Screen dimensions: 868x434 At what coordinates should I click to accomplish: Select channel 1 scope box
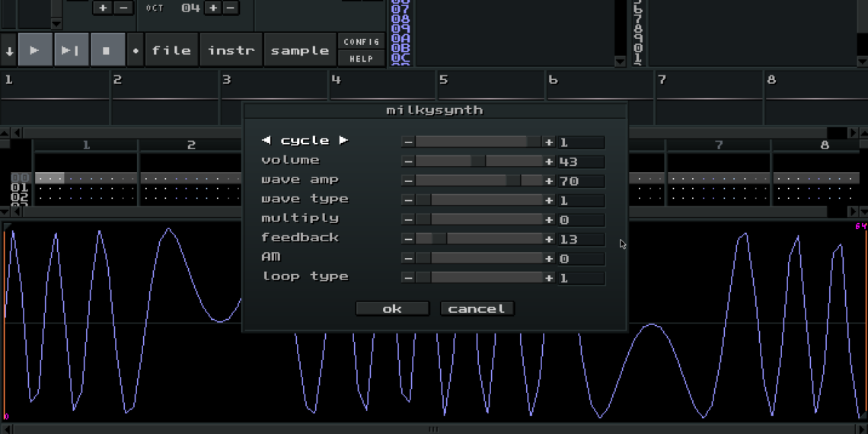pos(55,97)
